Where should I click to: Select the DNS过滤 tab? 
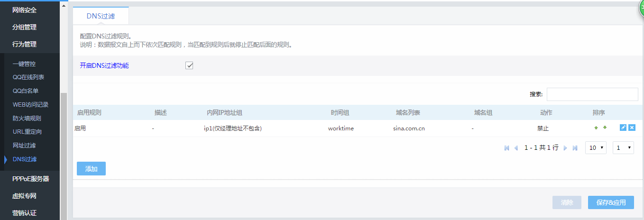[x=101, y=16]
